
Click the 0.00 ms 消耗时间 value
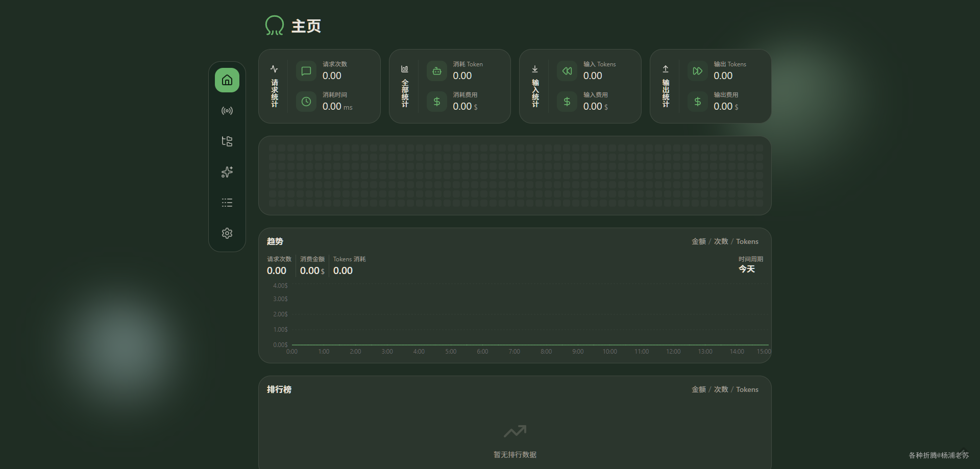coord(337,106)
